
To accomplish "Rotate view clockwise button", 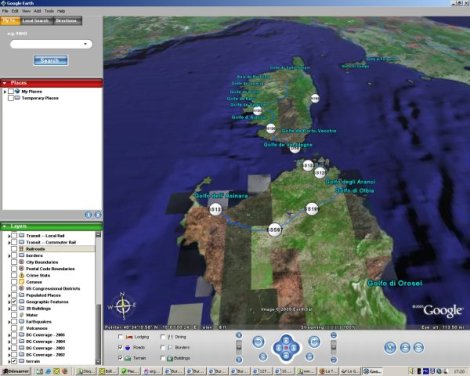I will coord(314,341).
